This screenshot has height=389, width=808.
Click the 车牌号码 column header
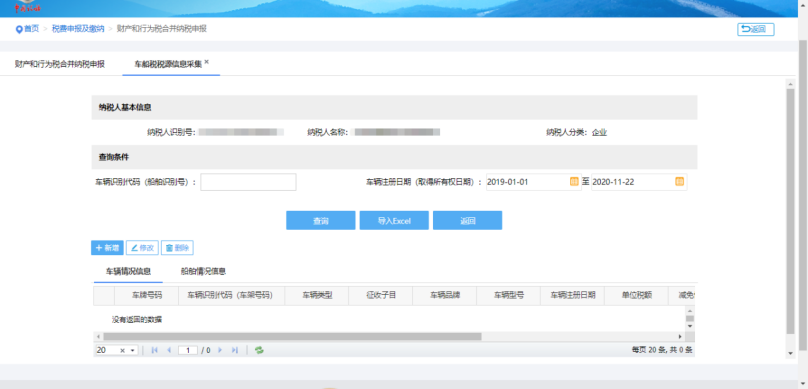pyautogui.click(x=146, y=295)
